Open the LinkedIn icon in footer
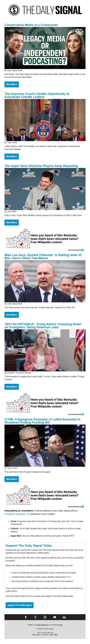The width and height of the screenshot is (90, 644). pyautogui.click(x=64, y=617)
